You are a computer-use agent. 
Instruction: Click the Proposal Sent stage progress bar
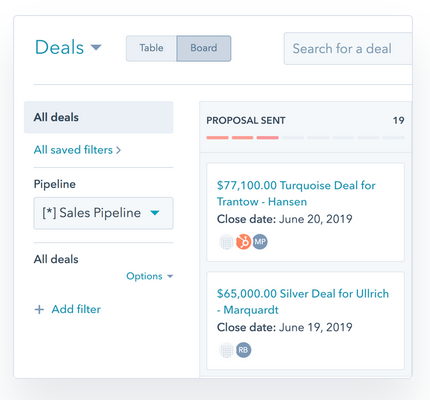(x=305, y=137)
